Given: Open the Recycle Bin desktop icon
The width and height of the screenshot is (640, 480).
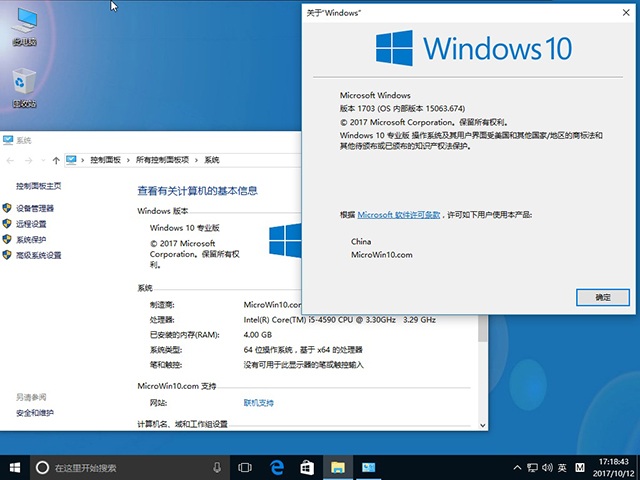Looking at the screenshot, I should click(24, 88).
